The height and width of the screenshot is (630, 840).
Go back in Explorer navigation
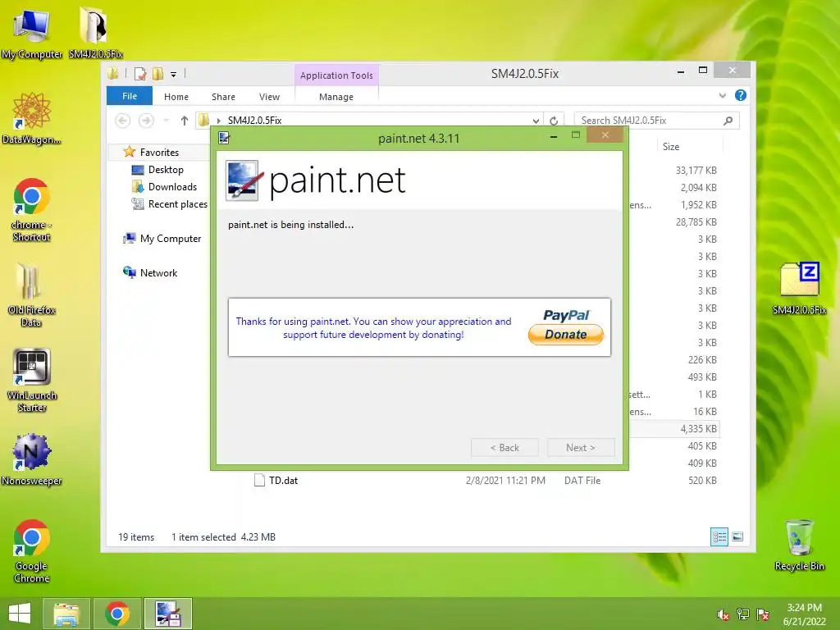pos(123,121)
